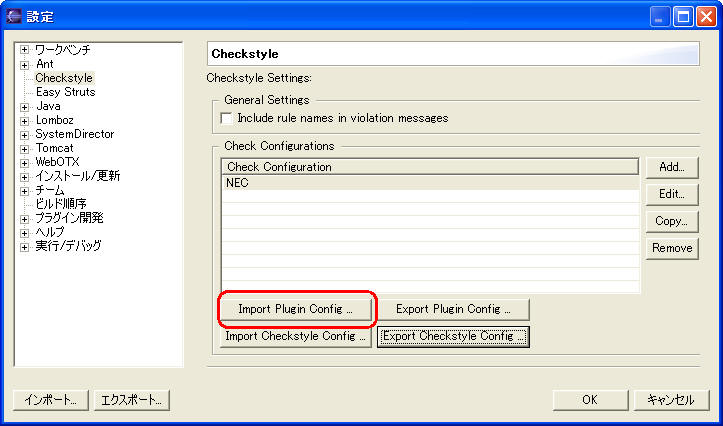The height and width of the screenshot is (426, 723).
Task: Expand the Tomcat tree node
Action: click(x=24, y=148)
